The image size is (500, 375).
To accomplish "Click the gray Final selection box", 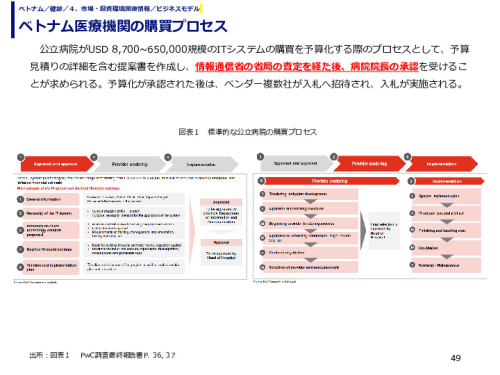I will coord(384,231).
